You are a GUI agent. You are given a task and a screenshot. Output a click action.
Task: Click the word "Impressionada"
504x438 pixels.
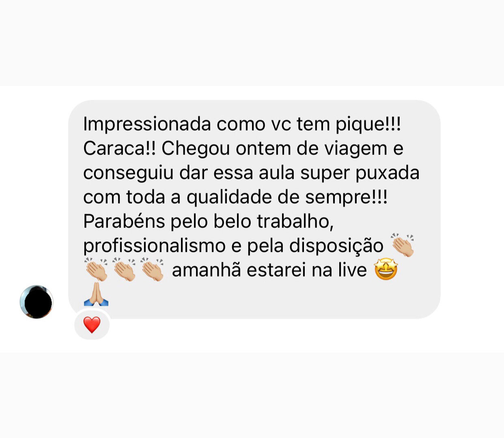[147, 124]
